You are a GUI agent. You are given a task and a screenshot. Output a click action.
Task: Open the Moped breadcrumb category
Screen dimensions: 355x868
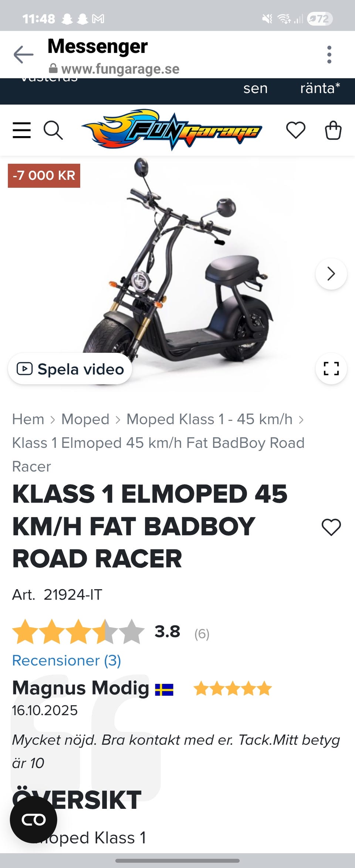[85, 419]
